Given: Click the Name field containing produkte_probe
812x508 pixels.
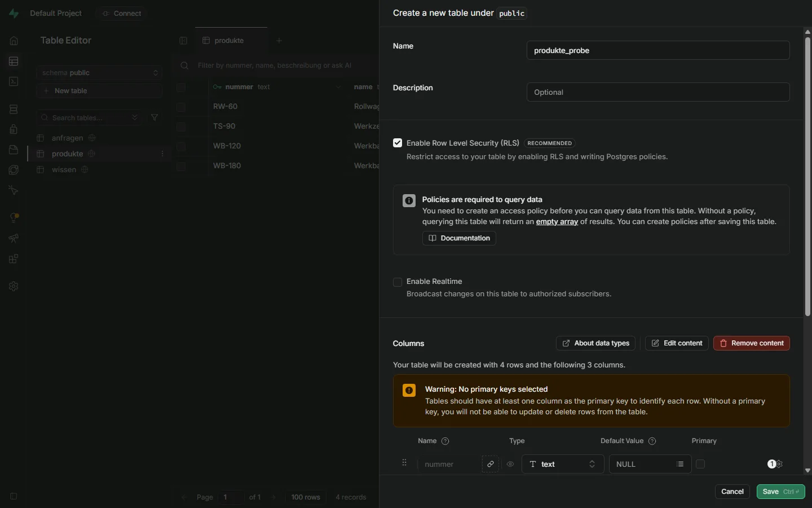Looking at the screenshot, I should [658, 50].
